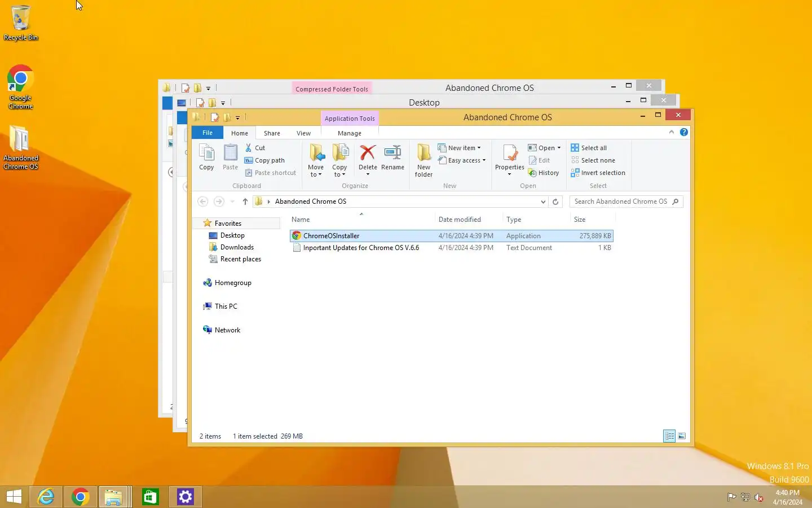Collapse the ribbon with the chevron
The height and width of the screenshot is (508, 812).
coord(671,132)
